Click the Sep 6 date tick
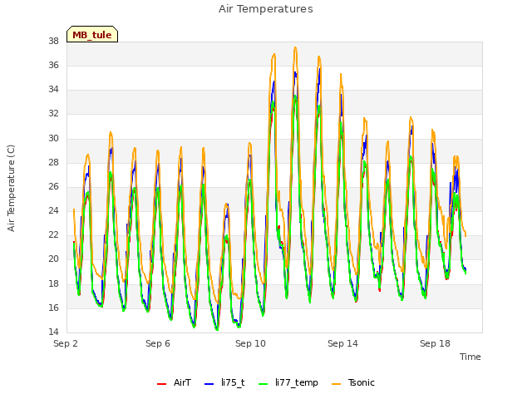Viewport: 532px width, 399px height. (158, 343)
